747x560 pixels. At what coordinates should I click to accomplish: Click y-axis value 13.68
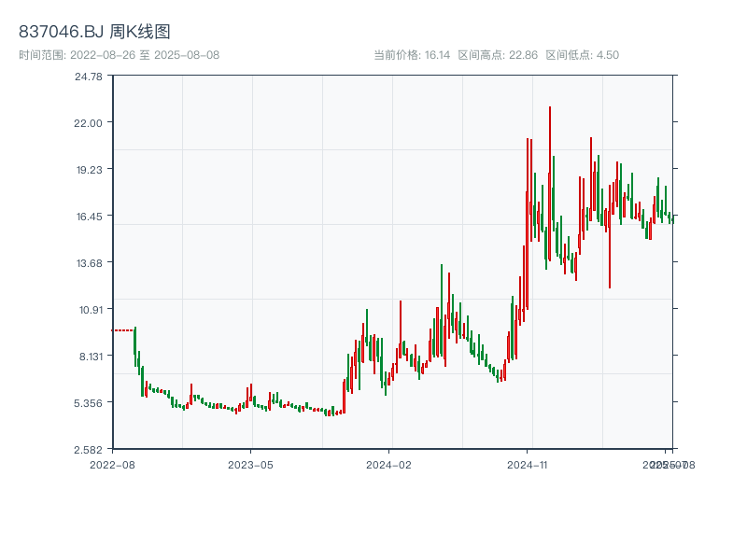[90, 263]
